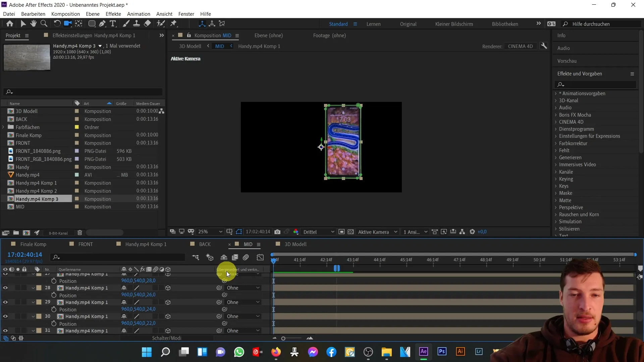
Task: Select the Type text tool
Action: coord(113,23)
